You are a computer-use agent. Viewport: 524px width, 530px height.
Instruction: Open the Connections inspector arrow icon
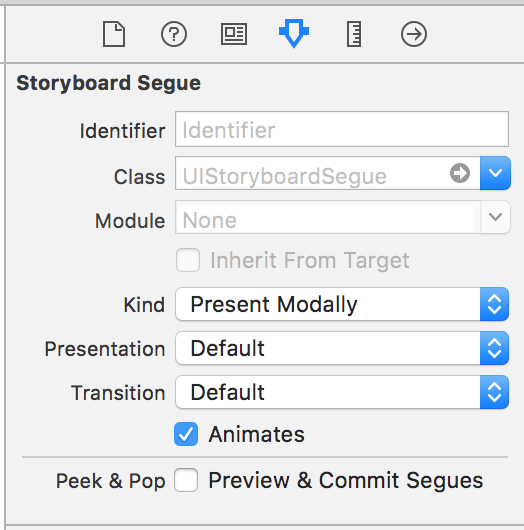point(414,34)
